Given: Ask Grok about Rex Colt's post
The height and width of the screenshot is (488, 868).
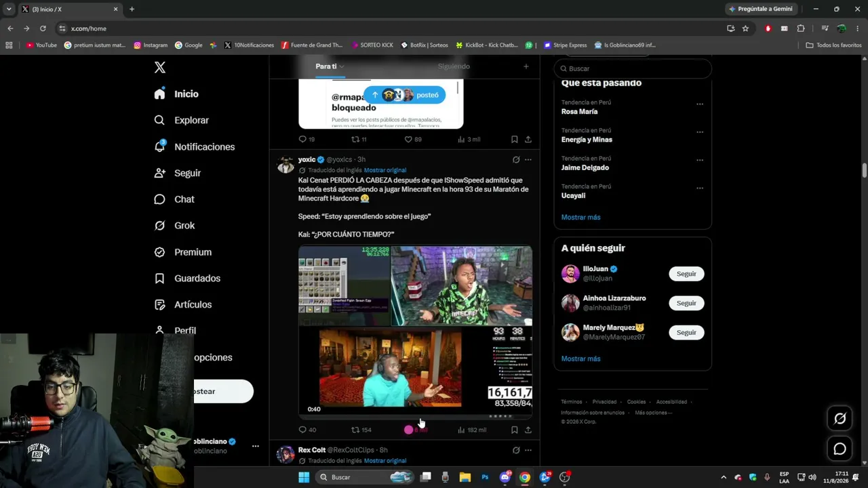Looking at the screenshot, I should coord(516,450).
